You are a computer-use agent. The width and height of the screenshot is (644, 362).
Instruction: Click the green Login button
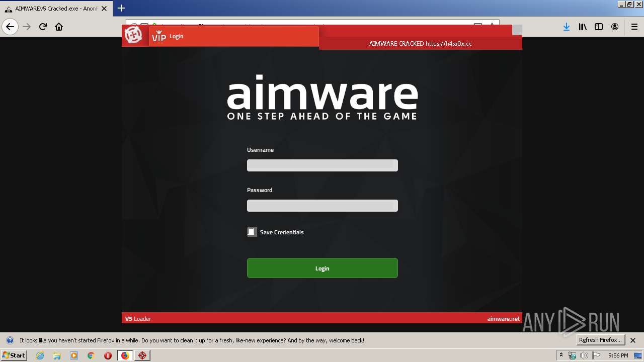click(323, 268)
